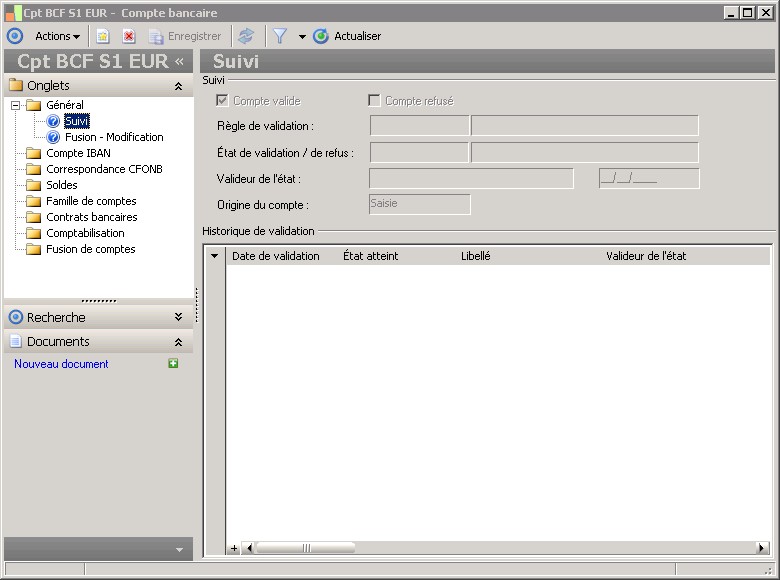Expand the Recherche panel
The width and height of the screenshot is (780, 580).
pyautogui.click(x=178, y=317)
